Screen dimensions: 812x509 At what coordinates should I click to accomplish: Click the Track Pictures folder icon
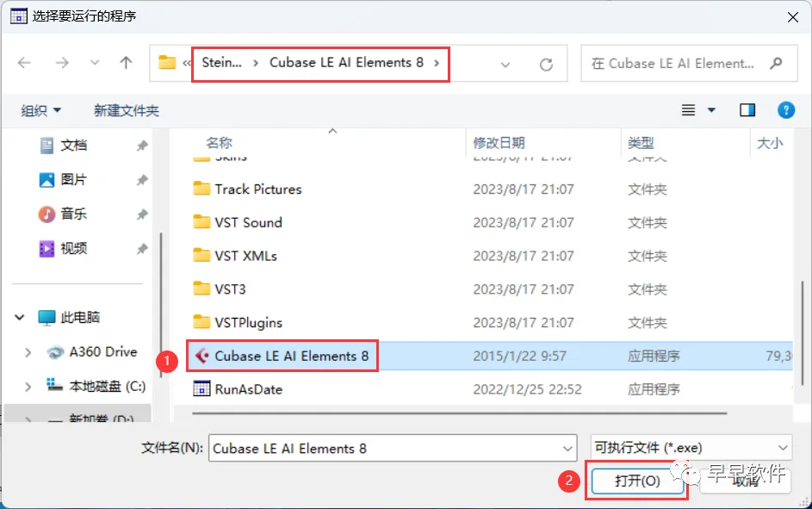point(201,188)
